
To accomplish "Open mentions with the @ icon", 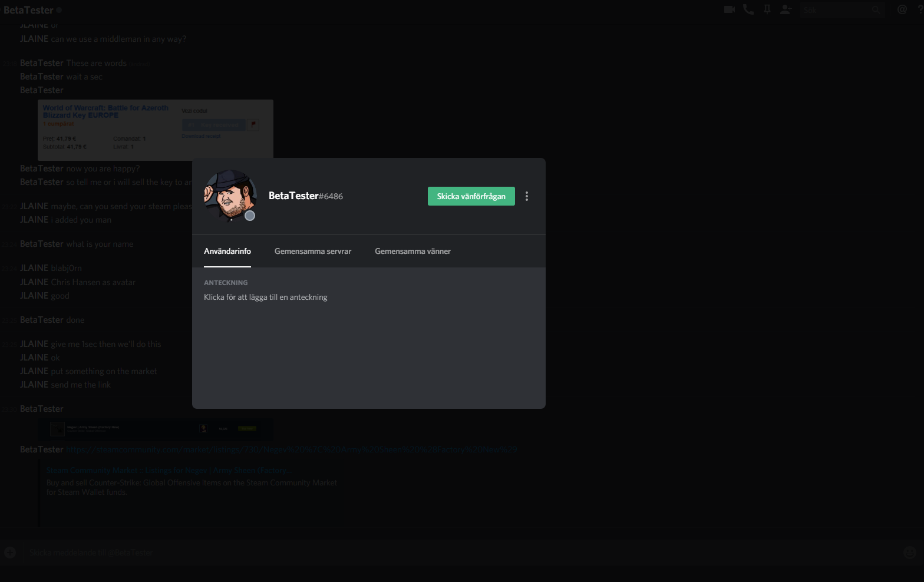I will click(902, 9).
